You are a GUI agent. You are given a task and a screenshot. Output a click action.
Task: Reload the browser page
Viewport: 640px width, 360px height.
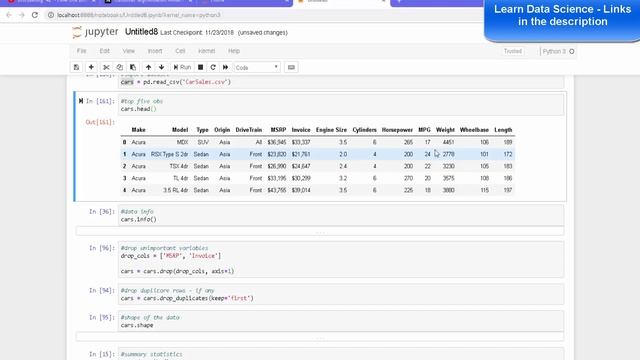click(35, 15)
